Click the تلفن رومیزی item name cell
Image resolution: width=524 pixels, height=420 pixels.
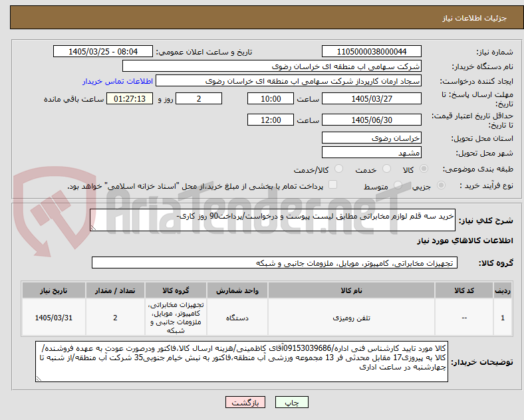tap(351, 318)
